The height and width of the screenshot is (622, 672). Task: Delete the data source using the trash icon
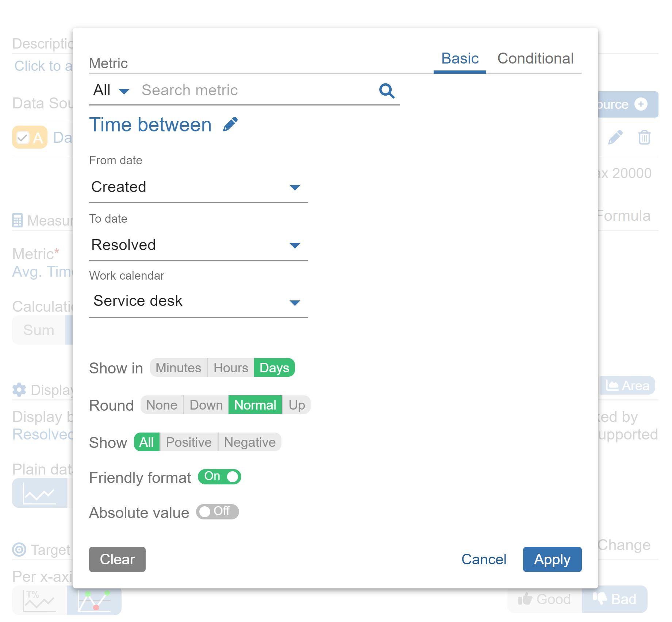click(x=644, y=137)
